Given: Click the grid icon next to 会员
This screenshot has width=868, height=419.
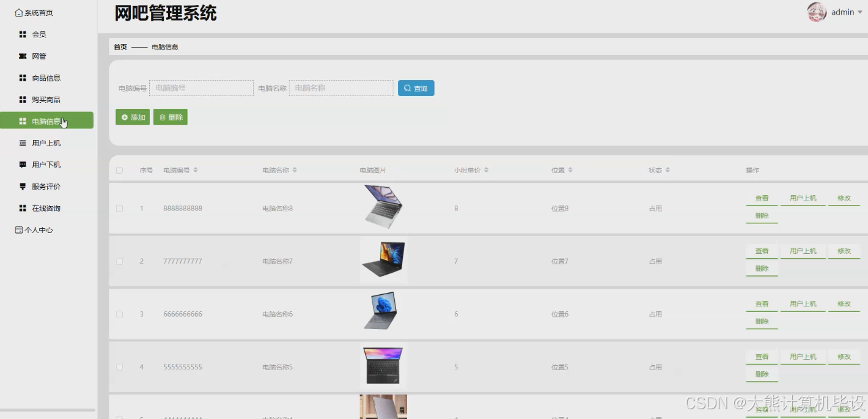Looking at the screenshot, I should (23, 34).
